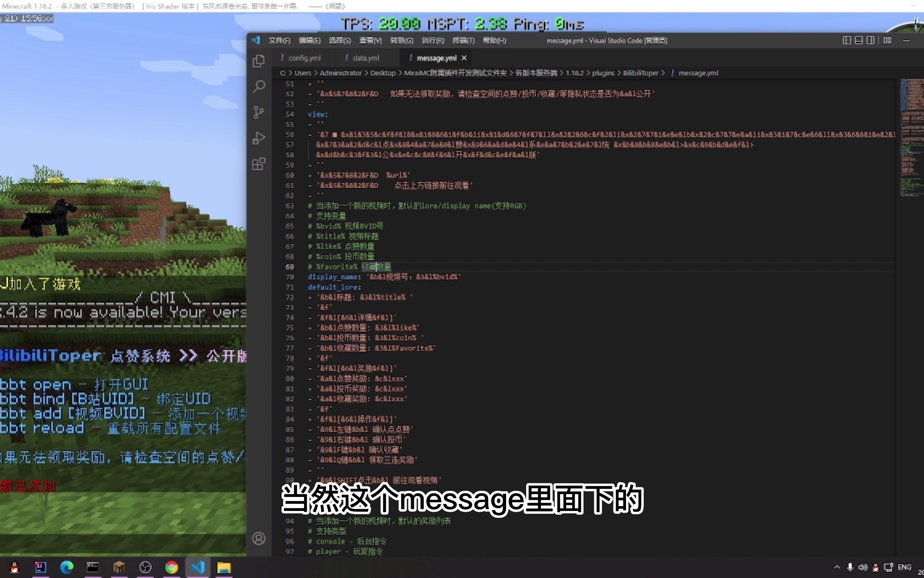Toggle the primary side bar layout button
The height and width of the screenshot is (578, 924).
(847, 40)
